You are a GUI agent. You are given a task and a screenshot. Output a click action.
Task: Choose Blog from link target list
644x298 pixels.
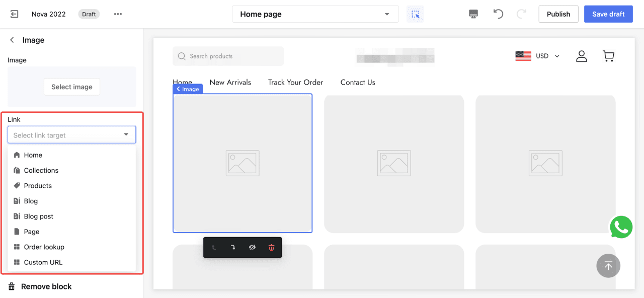tap(72, 201)
